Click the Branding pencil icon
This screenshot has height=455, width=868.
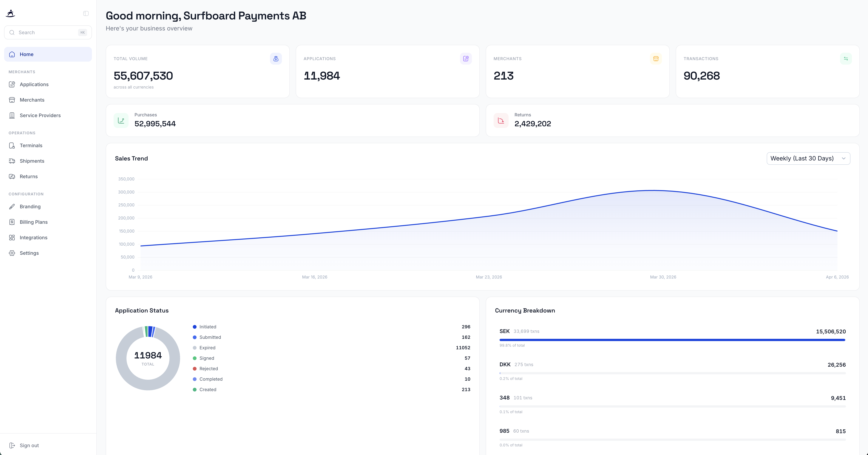(12, 206)
